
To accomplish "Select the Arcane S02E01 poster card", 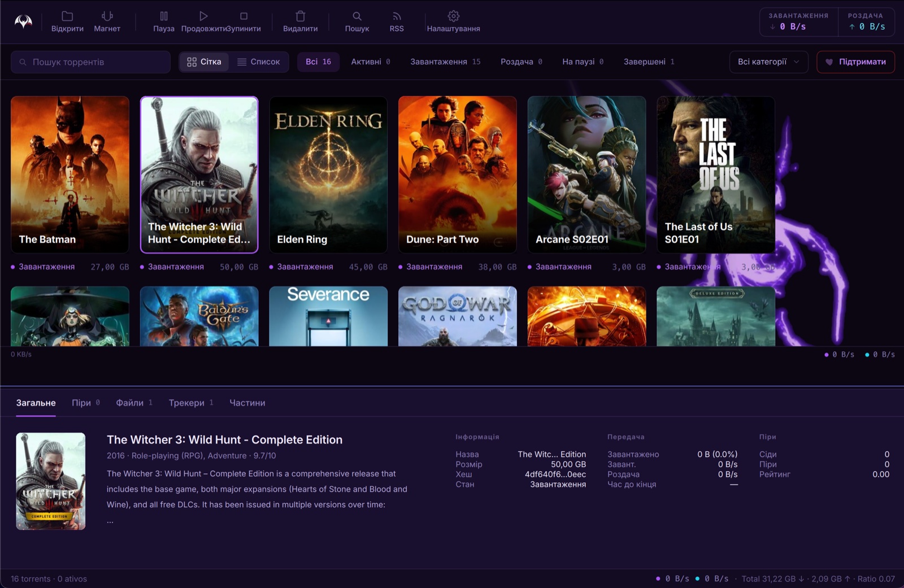I will coord(586,175).
